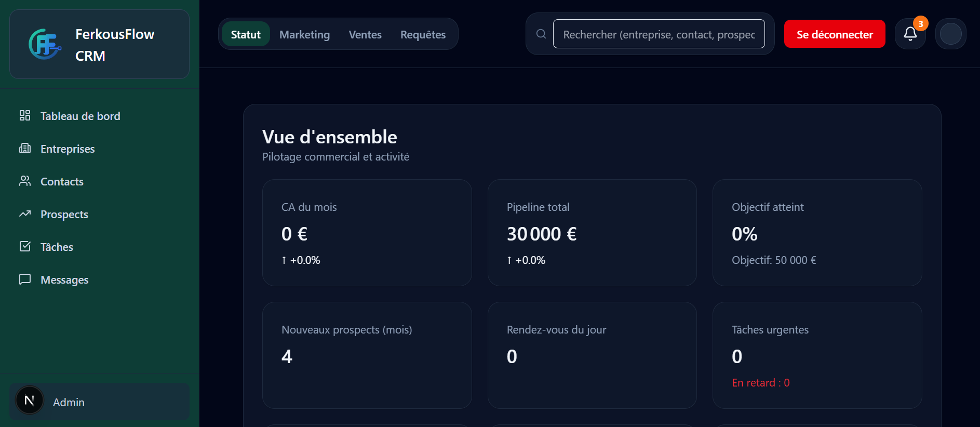Viewport: 980px width, 427px height.
Task: Click the notification count badge showing 3
Action: coord(920,23)
